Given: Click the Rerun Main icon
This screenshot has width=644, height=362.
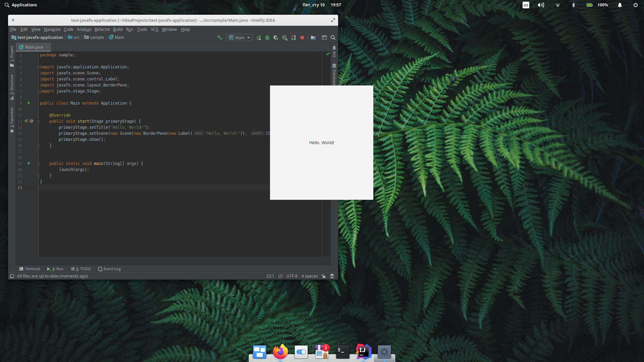Looking at the screenshot, I should click(x=259, y=38).
